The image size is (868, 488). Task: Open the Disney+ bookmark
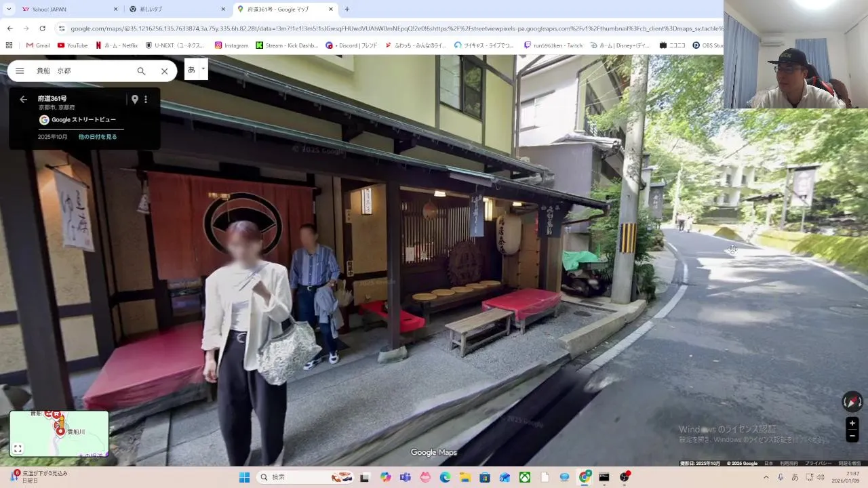620,45
